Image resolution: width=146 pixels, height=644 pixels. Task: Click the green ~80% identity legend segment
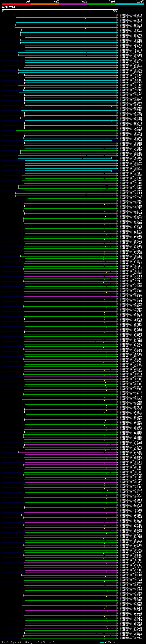pos(101,4)
